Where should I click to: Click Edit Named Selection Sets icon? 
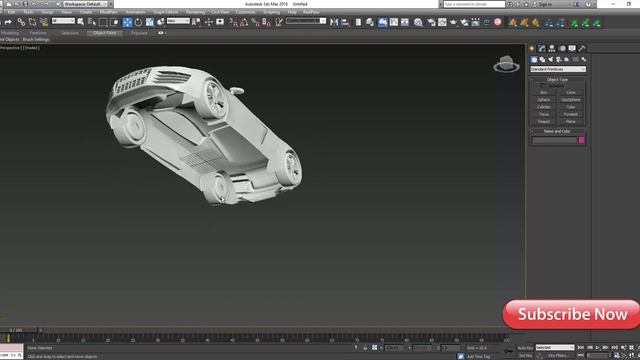pos(279,22)
